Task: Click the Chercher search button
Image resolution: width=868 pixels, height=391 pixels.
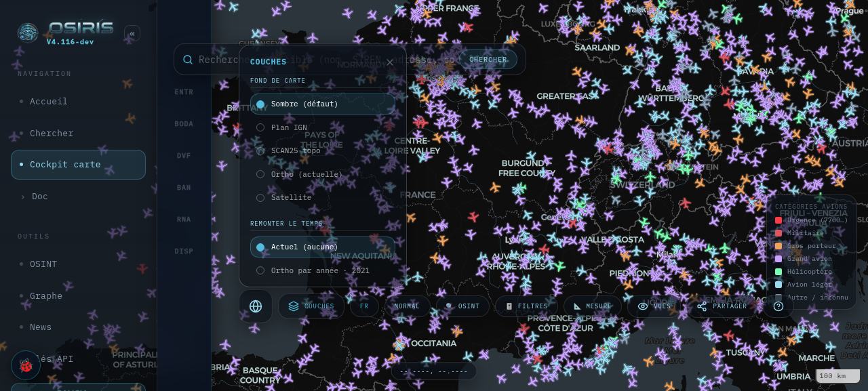Action: (488, 60)
